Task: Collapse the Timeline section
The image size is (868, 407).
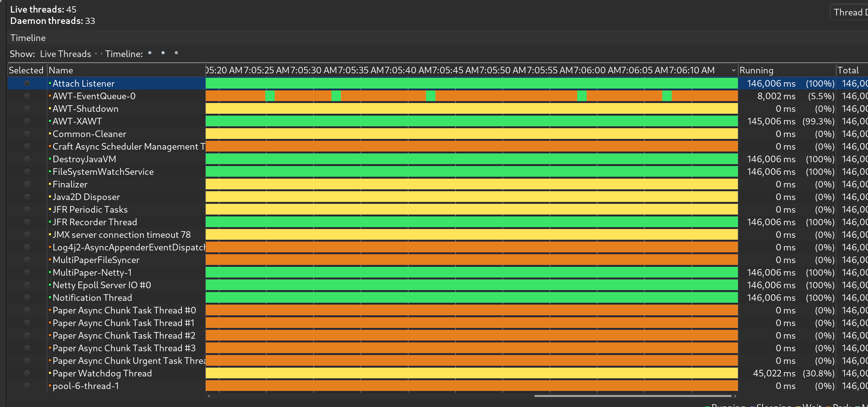Action: click(28, 37)
